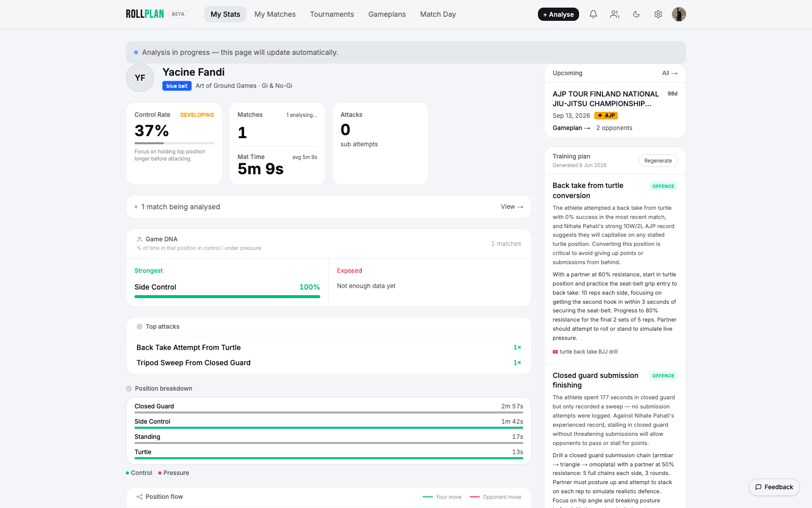Click the 'Opponent move' legend

(495, 497)
